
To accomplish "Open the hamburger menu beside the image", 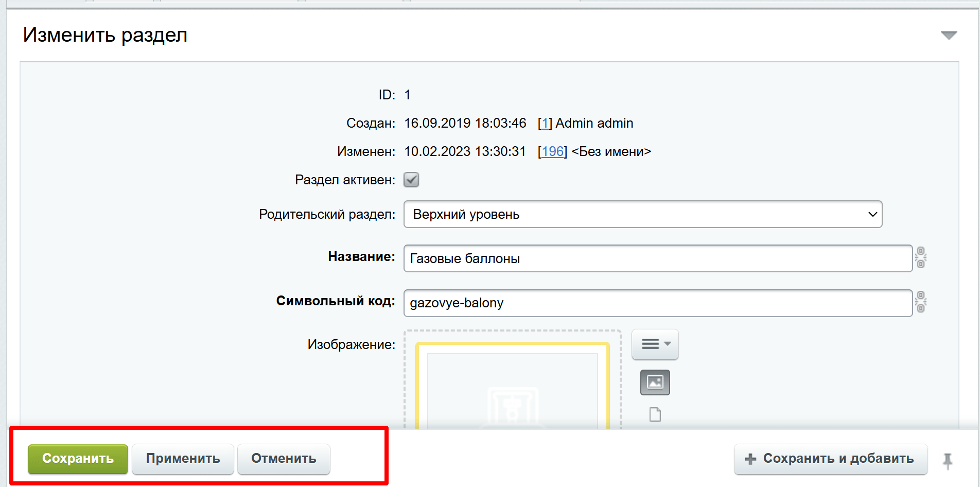I will [655, 344].
